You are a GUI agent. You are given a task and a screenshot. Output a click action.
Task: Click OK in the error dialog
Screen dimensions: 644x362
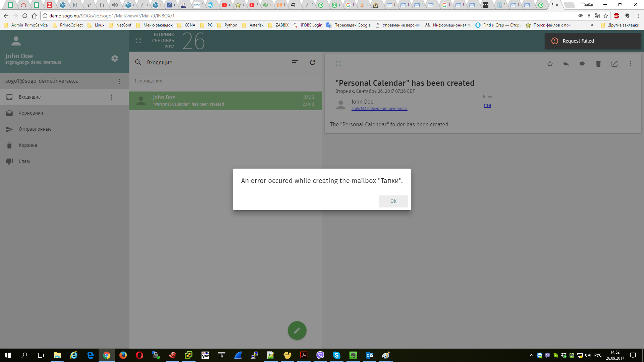tap(393, 201)
